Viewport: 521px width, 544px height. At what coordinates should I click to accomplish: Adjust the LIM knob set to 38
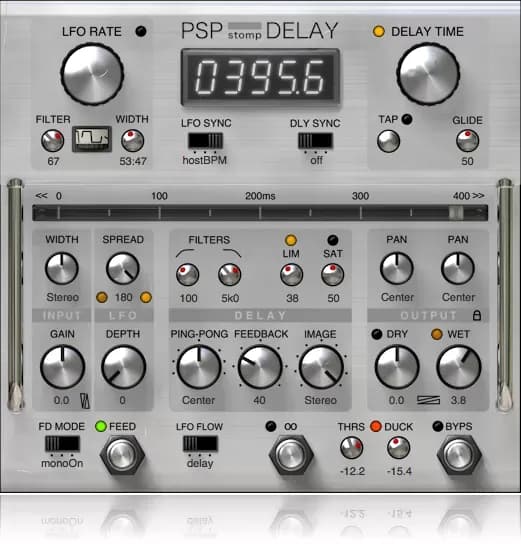(x=291, y=275)
